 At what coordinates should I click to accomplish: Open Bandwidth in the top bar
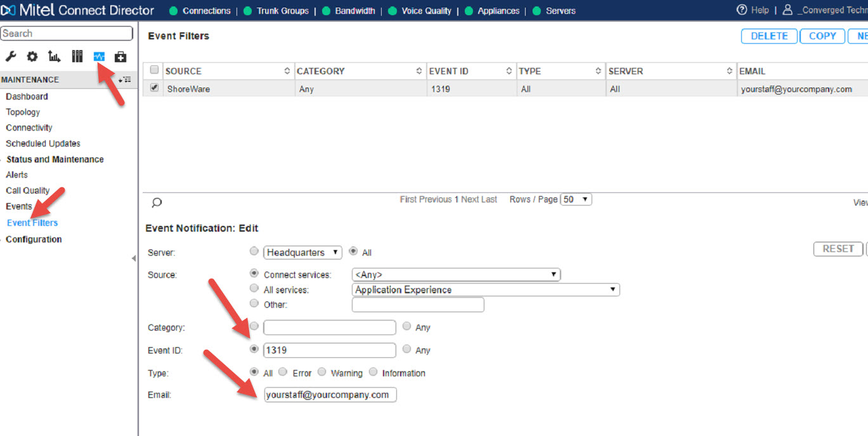point(355,11)
